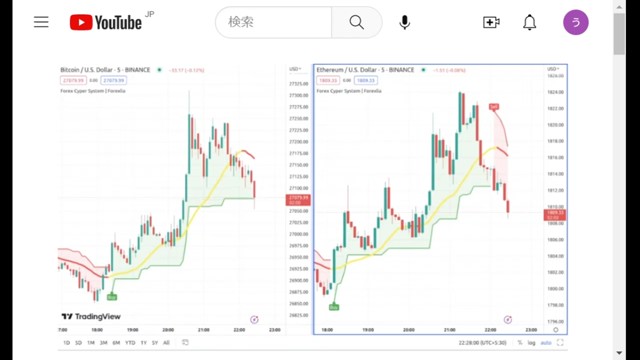The height and width of the screenshot is (360, 640).
Task: Open the 22:28:00 UTC+5:30 timezone menu
Action: (x=482, y=342)
